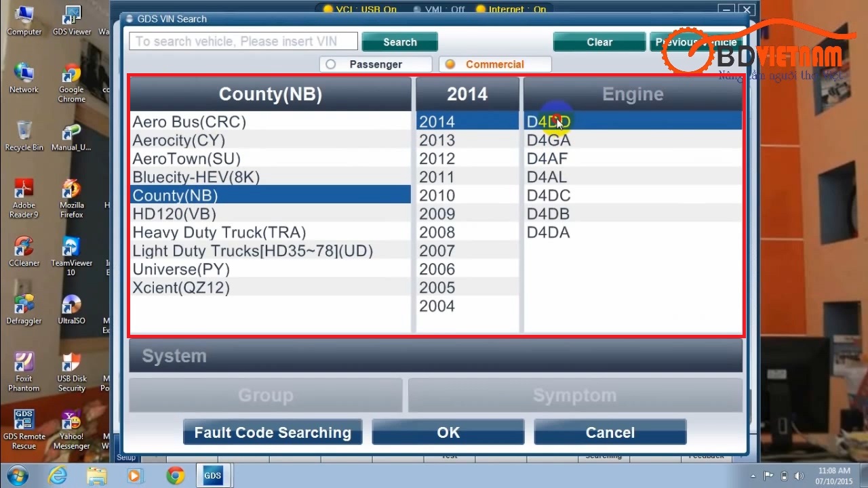Confirm with the OK button
Image resolution: width=868 pixels, height=488 pixels.
click(x=448, y=432)
